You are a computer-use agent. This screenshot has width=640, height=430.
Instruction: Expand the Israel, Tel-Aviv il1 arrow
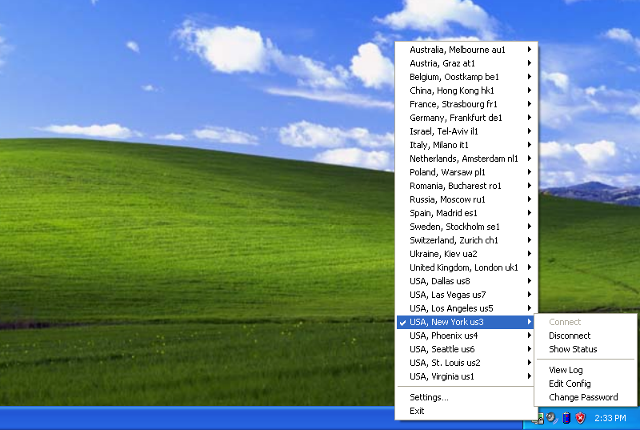529,131
